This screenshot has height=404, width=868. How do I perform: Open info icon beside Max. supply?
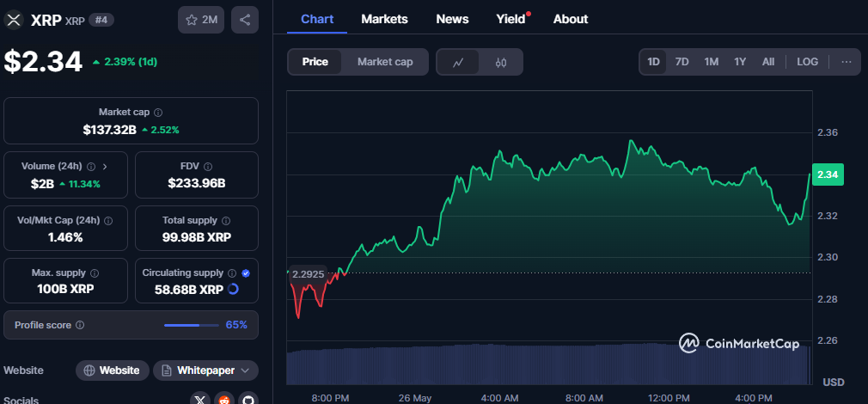(95, 272)
